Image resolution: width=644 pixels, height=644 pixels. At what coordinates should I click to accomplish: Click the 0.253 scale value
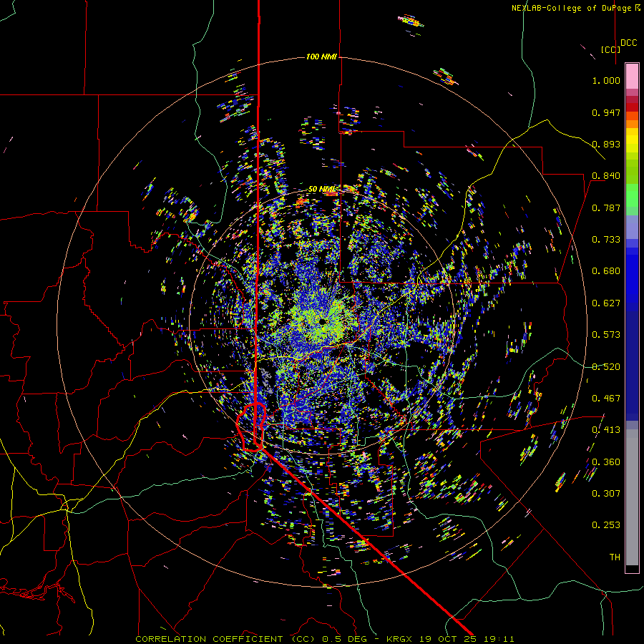point(606,525)
